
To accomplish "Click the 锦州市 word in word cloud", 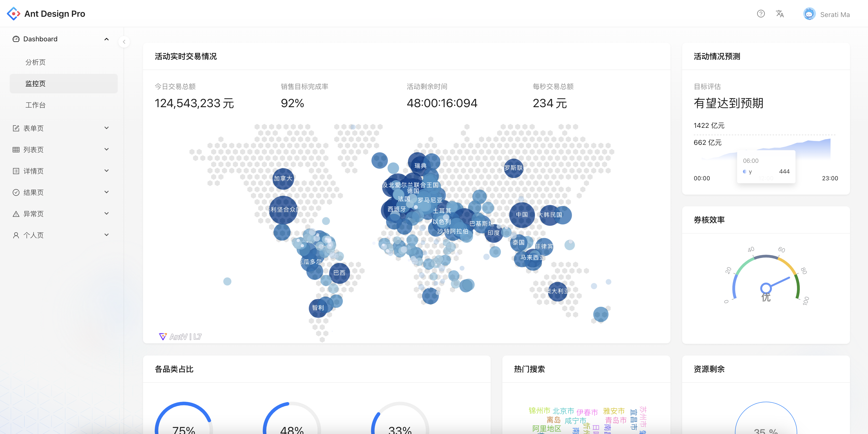I will [x=539, y=410].
